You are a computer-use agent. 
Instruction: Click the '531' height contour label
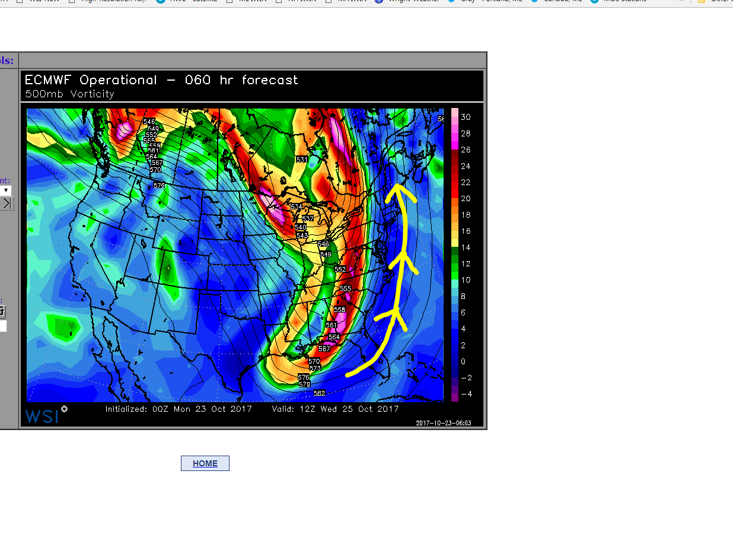301,160
